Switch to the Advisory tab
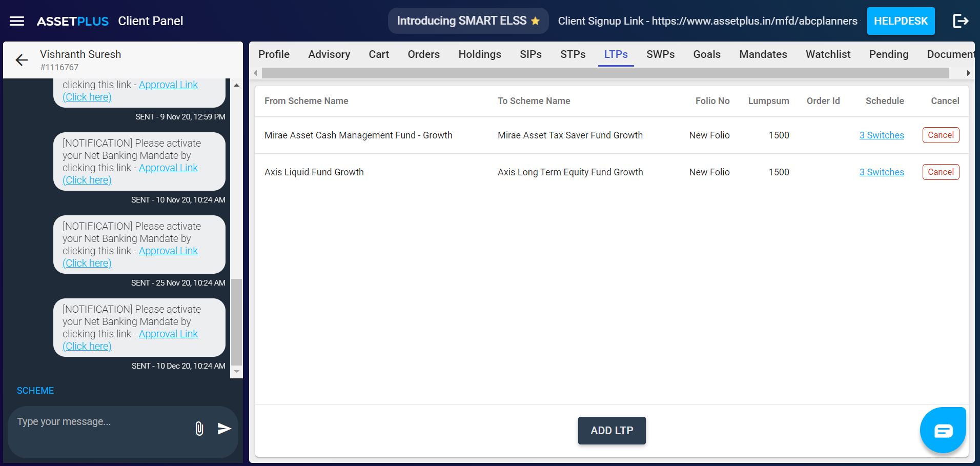The image size is (980, 466). (x=329, y=54)
